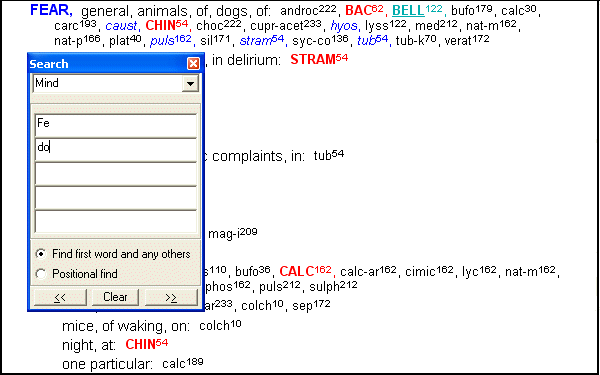Click the FEAR rubric heading

point(51,11)
